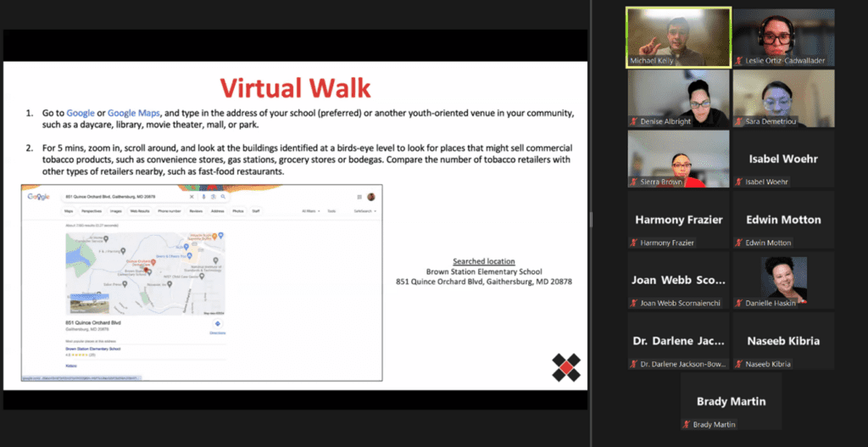
Task: Click the muted mic icon beside Denise Albright
Action: coord(633,122)
